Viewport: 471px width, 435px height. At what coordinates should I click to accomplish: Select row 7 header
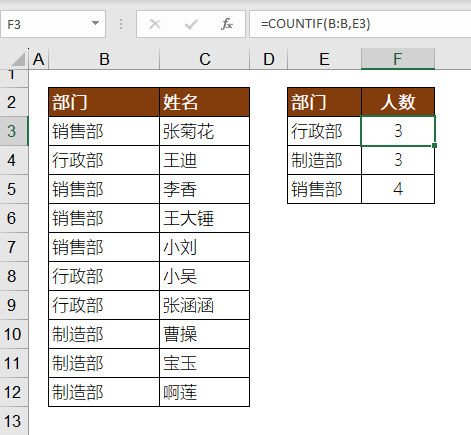14,247
